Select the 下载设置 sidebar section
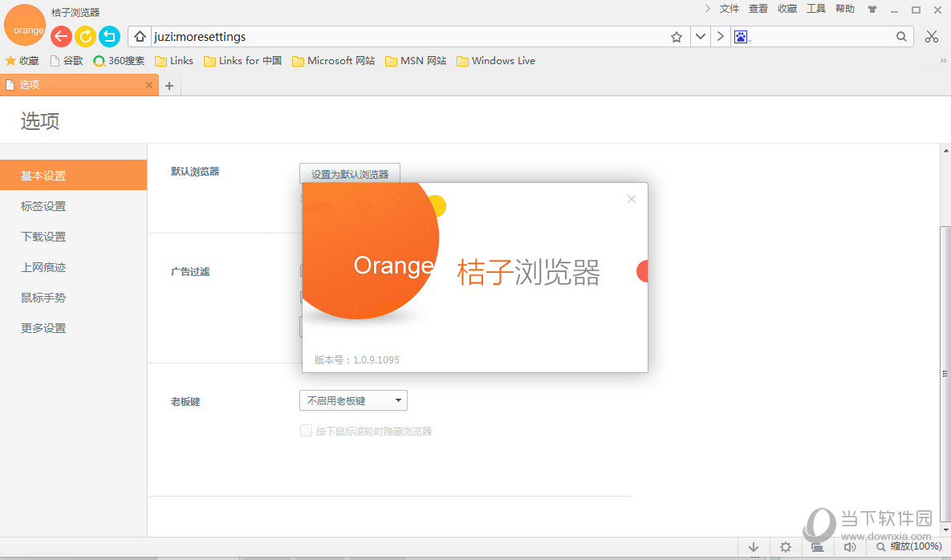Viewport: 951px width, 560px height. click(x=44, y=236)
